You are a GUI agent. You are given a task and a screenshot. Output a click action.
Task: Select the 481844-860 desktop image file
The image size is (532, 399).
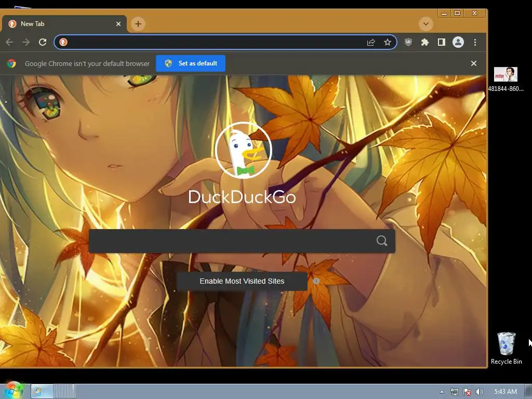(506, 79)
